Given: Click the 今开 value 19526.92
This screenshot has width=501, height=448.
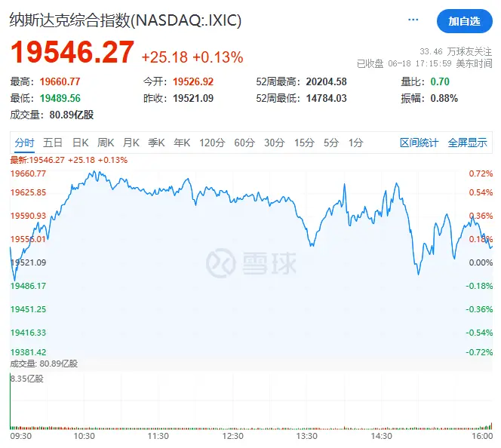Looking at the screenshot, I should pos(193,81).
